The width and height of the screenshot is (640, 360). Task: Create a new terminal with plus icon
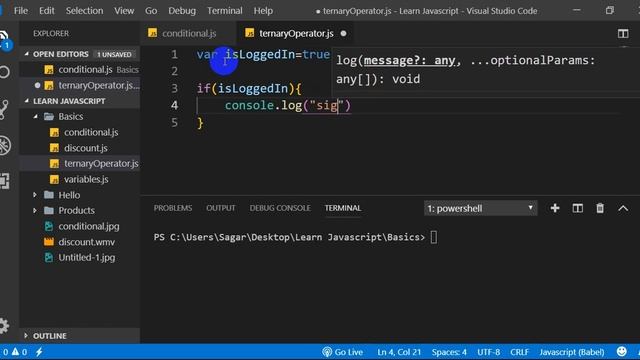(x=555, y=208)
